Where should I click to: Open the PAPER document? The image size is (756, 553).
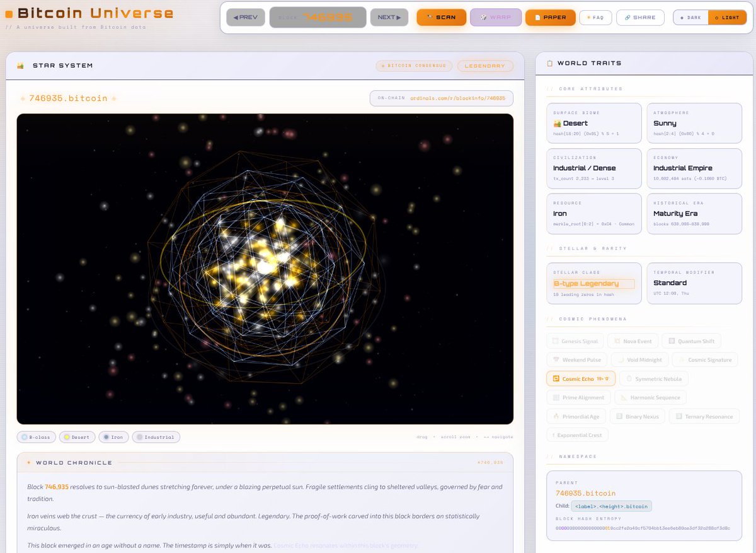(550, 18)
